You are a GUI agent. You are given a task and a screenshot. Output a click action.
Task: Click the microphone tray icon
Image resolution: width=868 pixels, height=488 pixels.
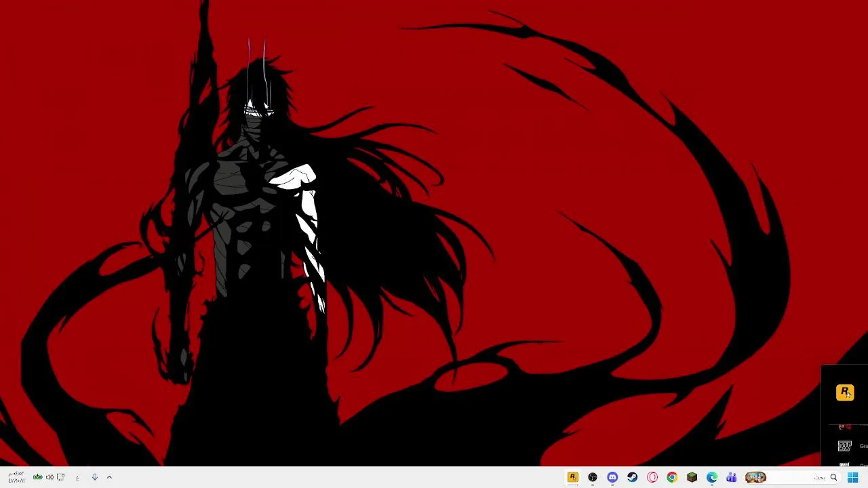click(x=94, y=478)
